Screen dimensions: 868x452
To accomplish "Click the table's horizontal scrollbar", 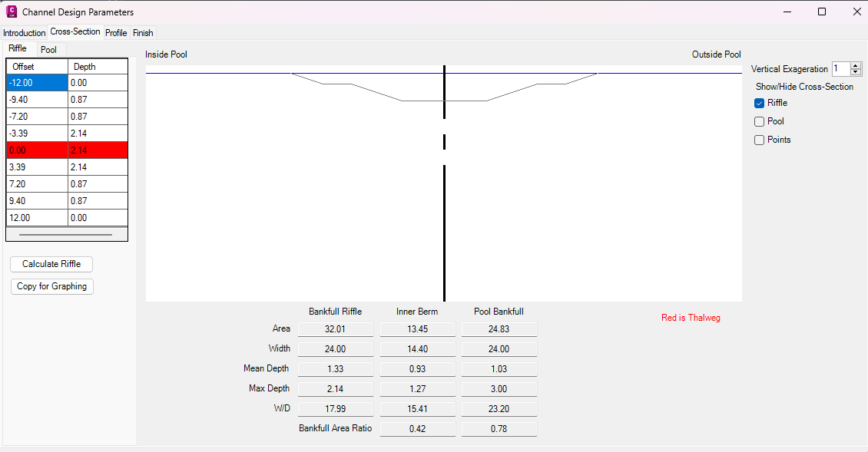I will click(x=66, y=234).
